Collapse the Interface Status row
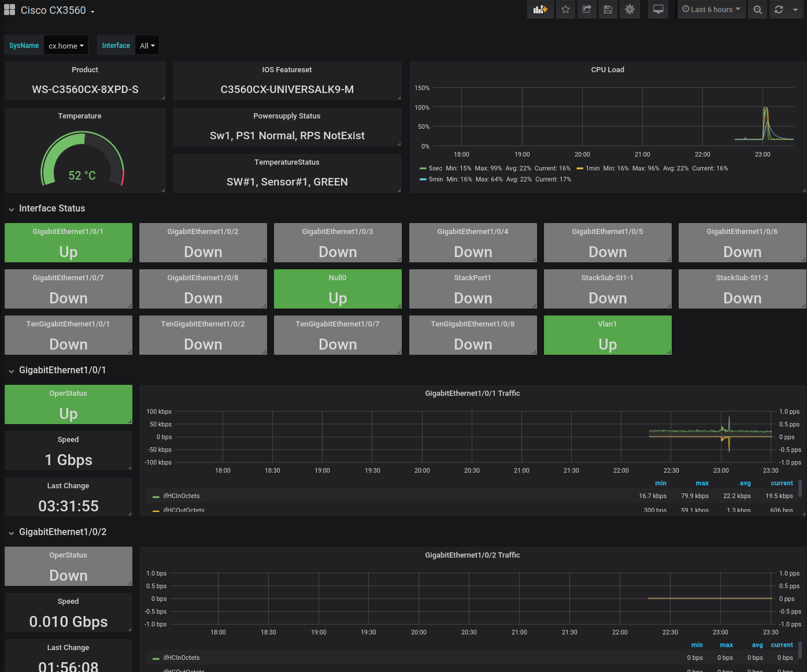The image size is (807, 672). coord(51,209)
